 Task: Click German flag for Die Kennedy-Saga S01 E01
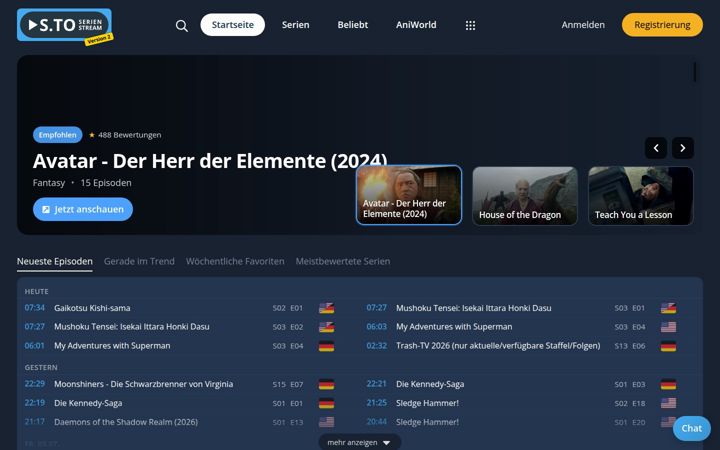(x=326, y=403)
